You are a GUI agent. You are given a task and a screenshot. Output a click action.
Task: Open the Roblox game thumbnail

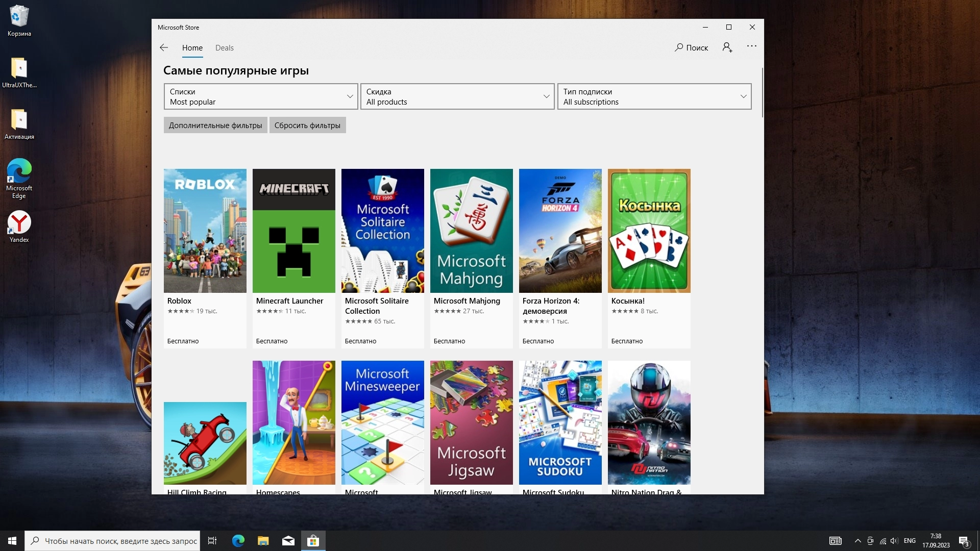(x=205, y=231)
